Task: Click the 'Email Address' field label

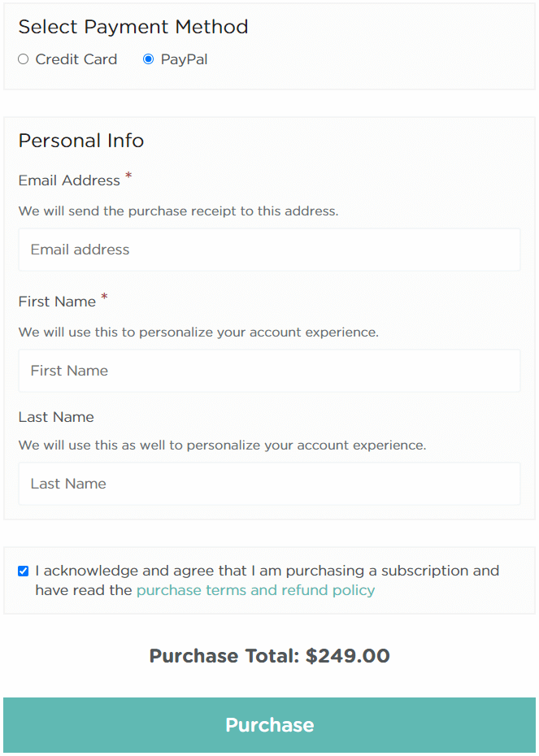Action: 69,180
